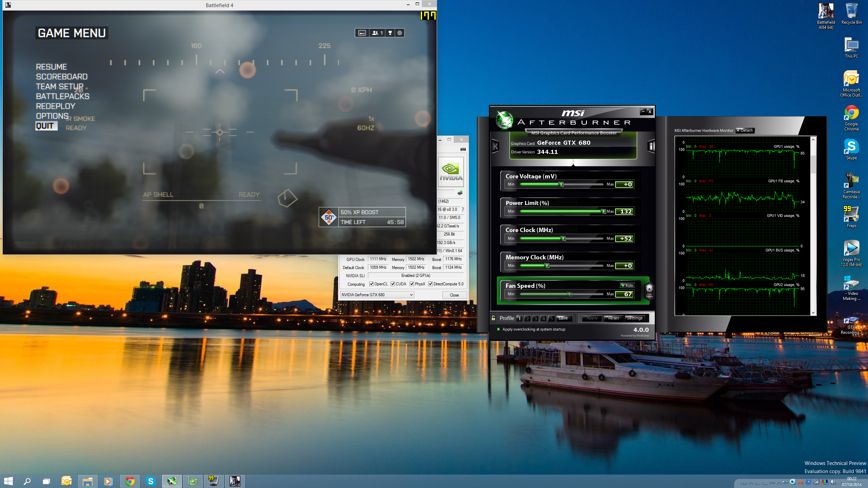
Task: Click the GPU-Z camera screenshot icon
Action: click(463, 149)
